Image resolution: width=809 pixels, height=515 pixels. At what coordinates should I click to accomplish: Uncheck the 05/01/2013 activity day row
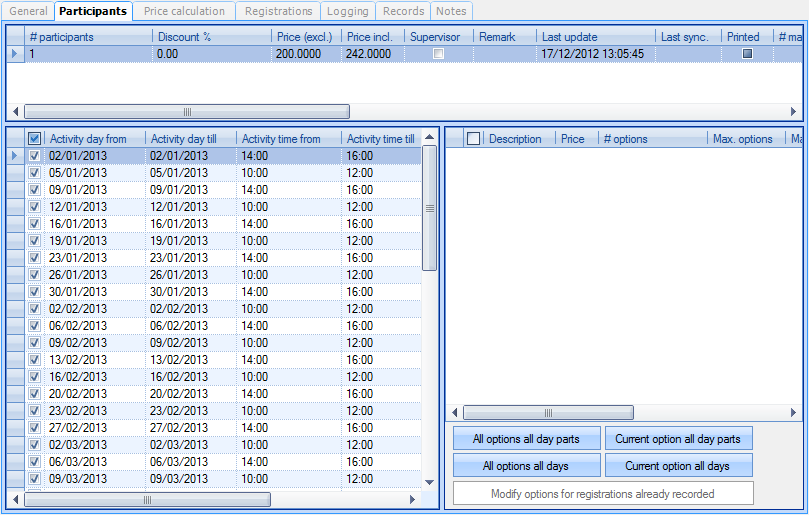point(35,173)
